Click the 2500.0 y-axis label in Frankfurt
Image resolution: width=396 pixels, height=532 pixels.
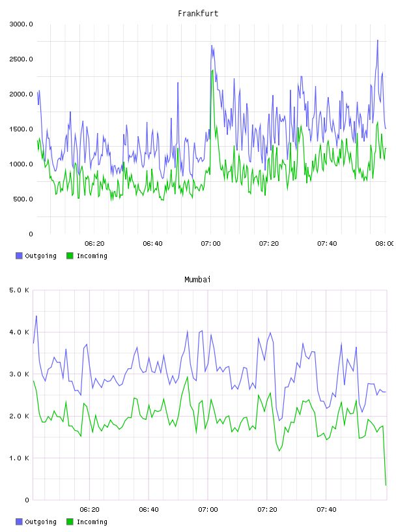21,59
